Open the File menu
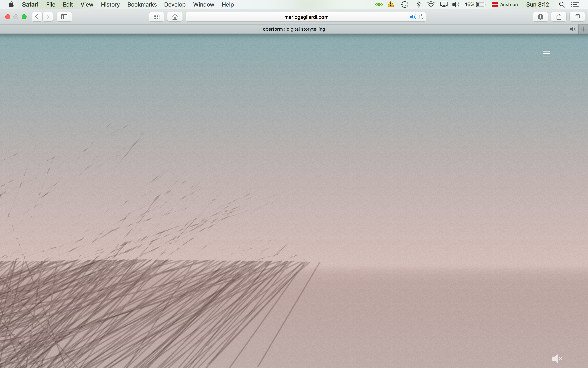 tap(51, 4)
